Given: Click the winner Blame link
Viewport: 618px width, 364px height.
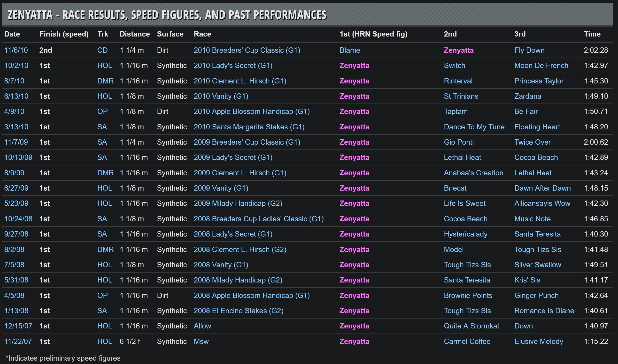Looking at the screenshot, I should pyautogui.click(x=350, y=50).
